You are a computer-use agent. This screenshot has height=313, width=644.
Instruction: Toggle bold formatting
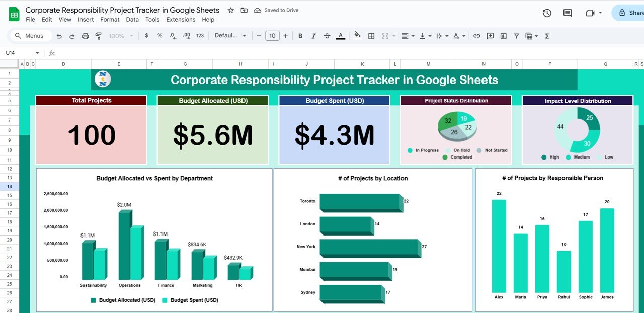(300, 36)
